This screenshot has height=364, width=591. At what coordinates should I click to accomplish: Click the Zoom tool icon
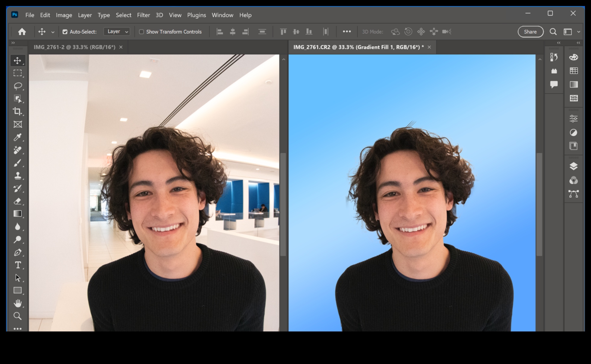tap(17, 317)
